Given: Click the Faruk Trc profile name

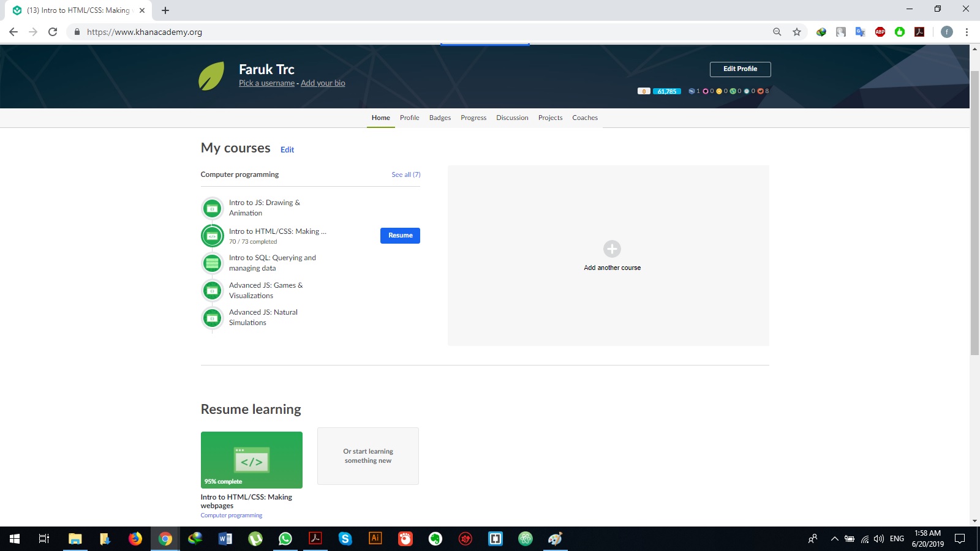Looking at the screenshot, I should pyautogui.click(x=266, y=69).
